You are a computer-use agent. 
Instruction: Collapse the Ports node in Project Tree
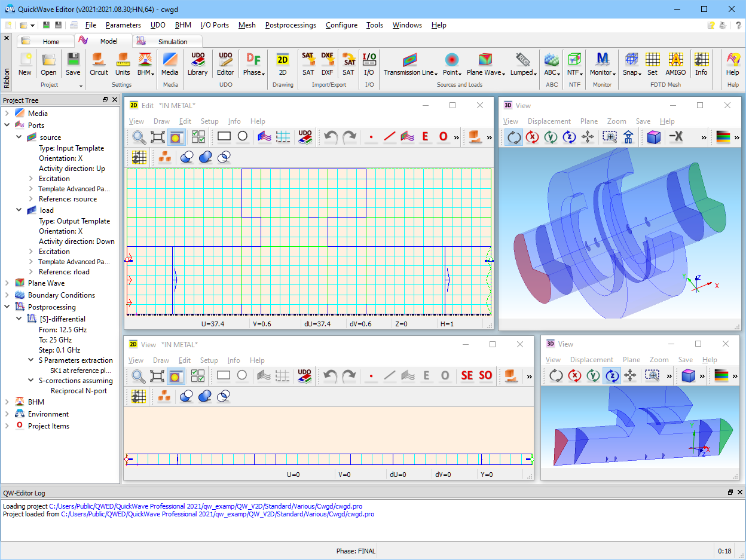point(7,125)
